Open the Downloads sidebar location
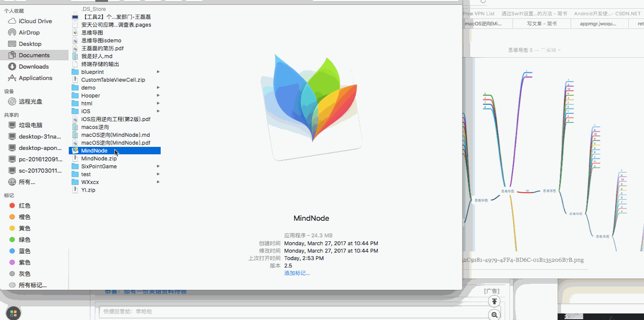The height and width of the screenshot is (320, 644). pos(33,66)
